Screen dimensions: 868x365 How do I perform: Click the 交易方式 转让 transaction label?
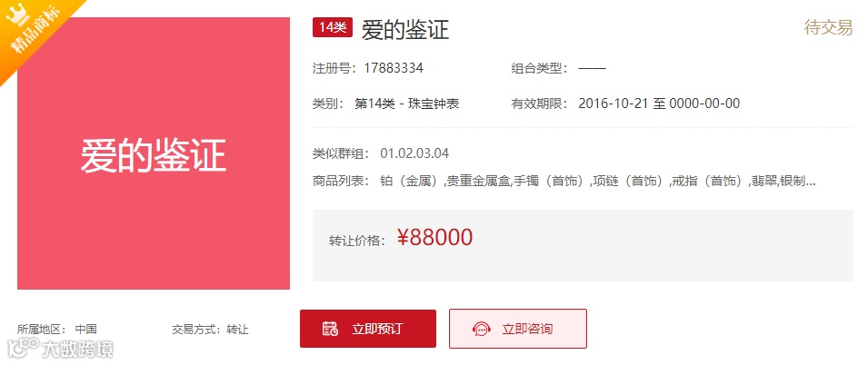210,330
